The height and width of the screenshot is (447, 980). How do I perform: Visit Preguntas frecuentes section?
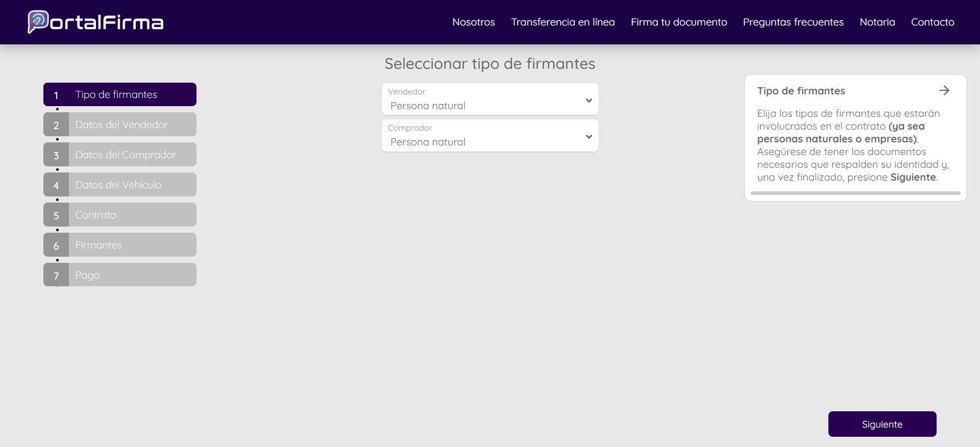point(793,22)
